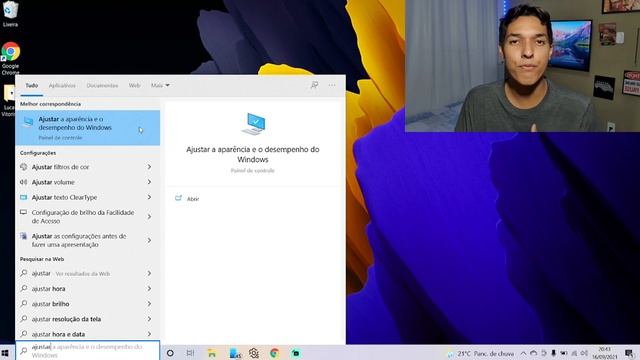
Task: Expand the 'ajustar' web results chevron
Action: click(x=149, y=273)
